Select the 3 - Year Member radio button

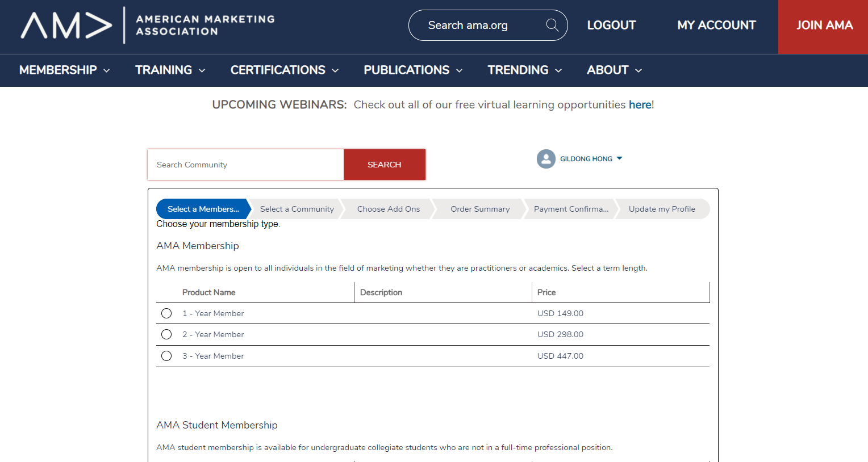pos(166,356)
